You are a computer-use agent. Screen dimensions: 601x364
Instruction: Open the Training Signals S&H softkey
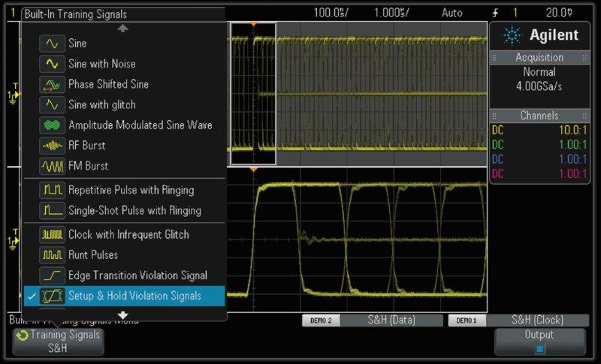point(58,341)
